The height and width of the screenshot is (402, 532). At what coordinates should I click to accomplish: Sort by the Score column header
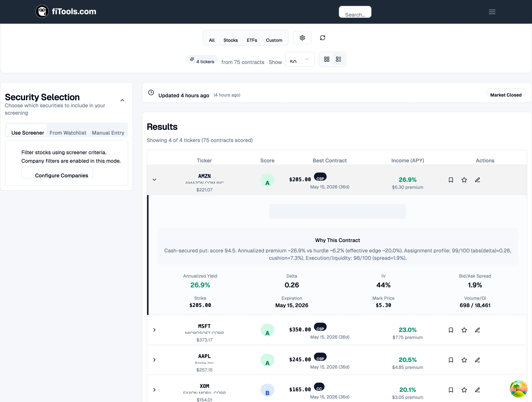pyautogui.click(x=267, y=161)
